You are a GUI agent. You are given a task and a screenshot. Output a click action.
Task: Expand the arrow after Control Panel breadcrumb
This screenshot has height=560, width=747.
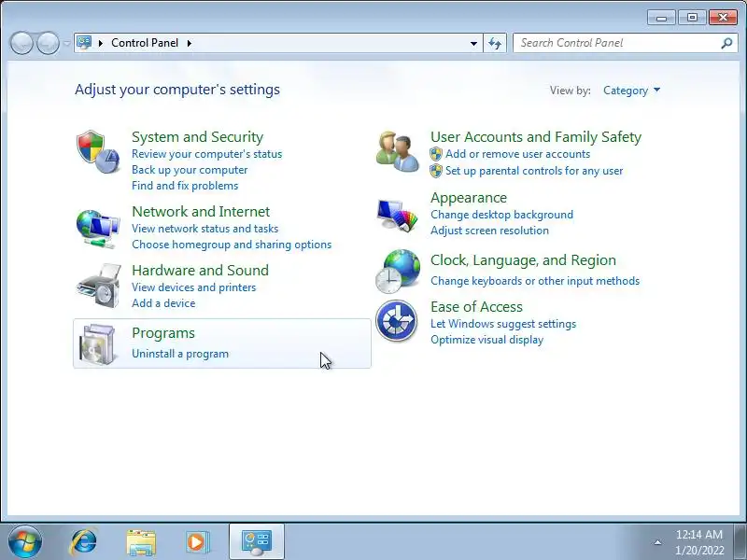(x=190, y=43)
